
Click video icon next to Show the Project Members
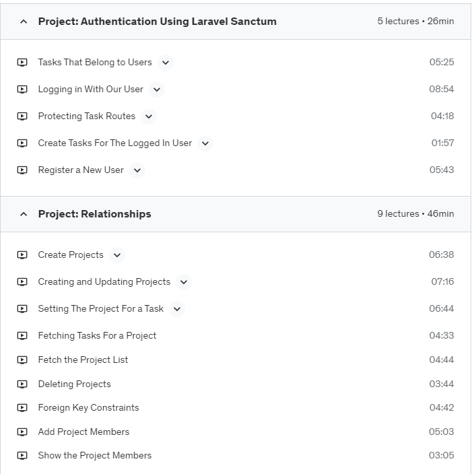coord(22,456)
